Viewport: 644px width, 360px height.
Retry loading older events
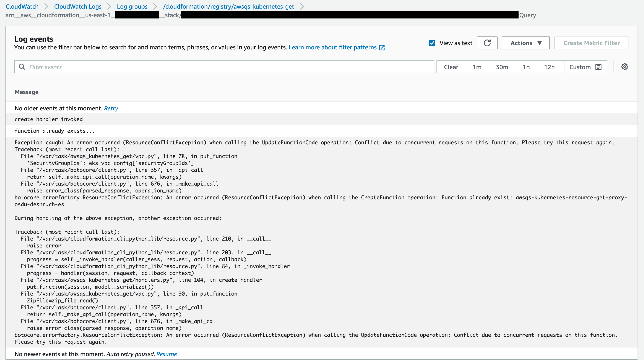[x=111, y=108]
